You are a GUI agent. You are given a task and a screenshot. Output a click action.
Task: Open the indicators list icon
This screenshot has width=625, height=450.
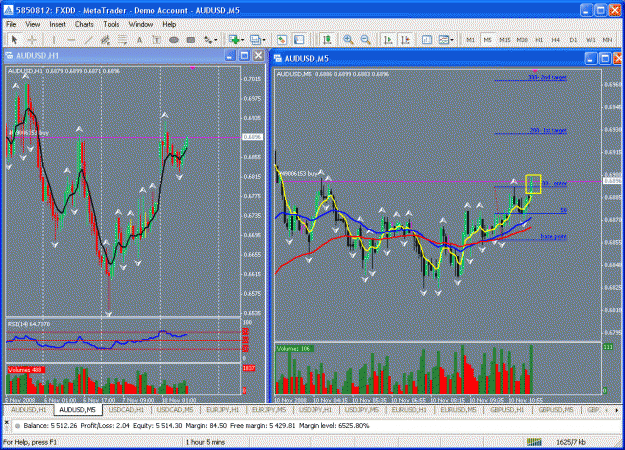(427, 40)
